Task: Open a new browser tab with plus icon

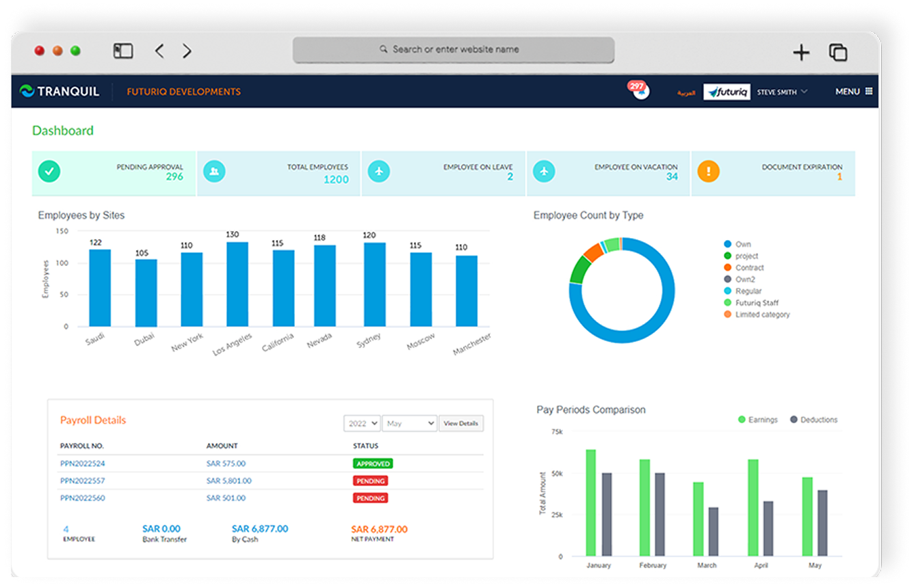Action: 800,53
